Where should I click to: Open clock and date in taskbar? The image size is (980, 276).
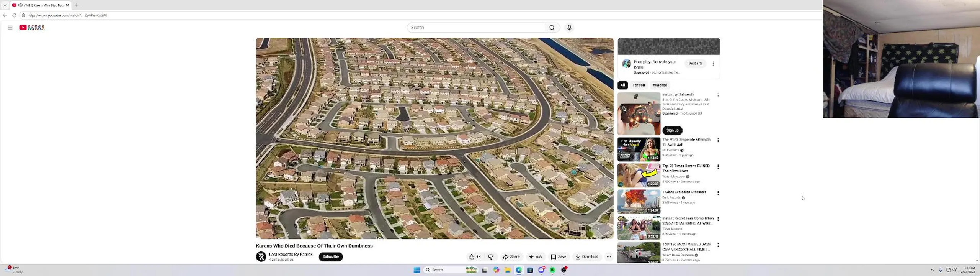[x=969, y=269]
